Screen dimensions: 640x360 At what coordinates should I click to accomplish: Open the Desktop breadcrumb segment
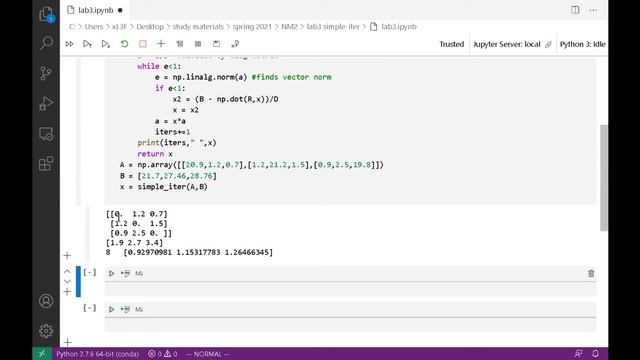click(150, 27)
